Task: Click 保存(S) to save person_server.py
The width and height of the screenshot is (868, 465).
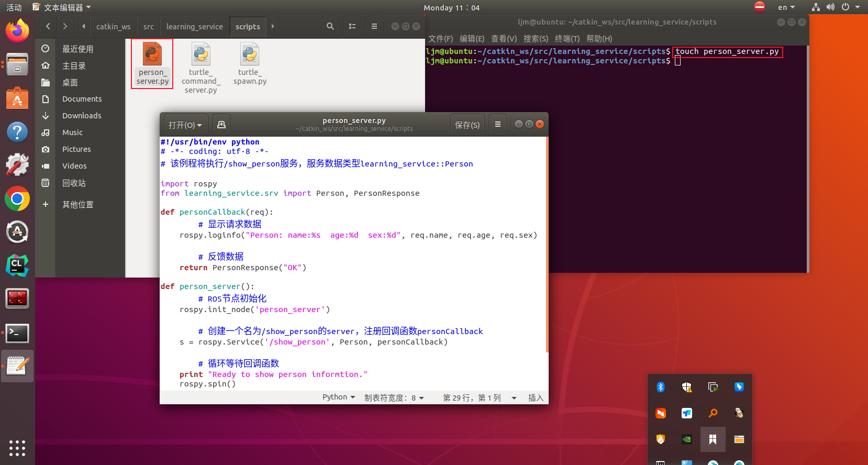Action: [468, 125]
